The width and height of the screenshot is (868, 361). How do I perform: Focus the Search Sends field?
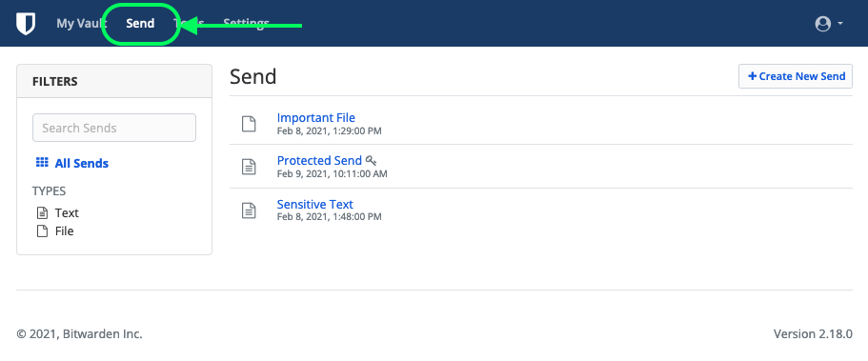pos(114,128)
